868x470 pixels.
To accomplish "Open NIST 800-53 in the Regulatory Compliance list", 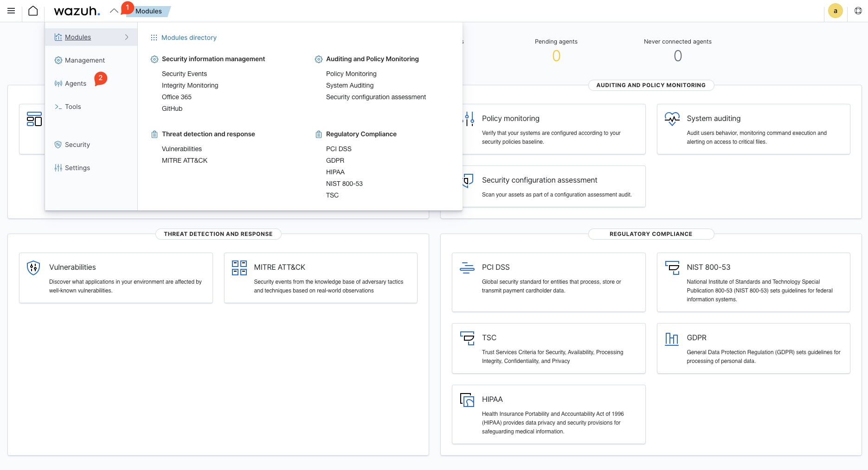I will point(344,184).
